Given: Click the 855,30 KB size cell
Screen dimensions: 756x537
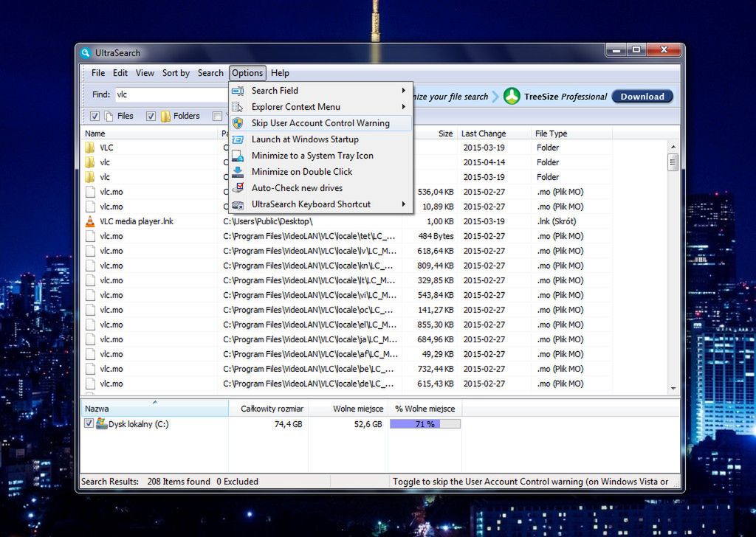Looking at the screenshot, I should coord(436,325).
